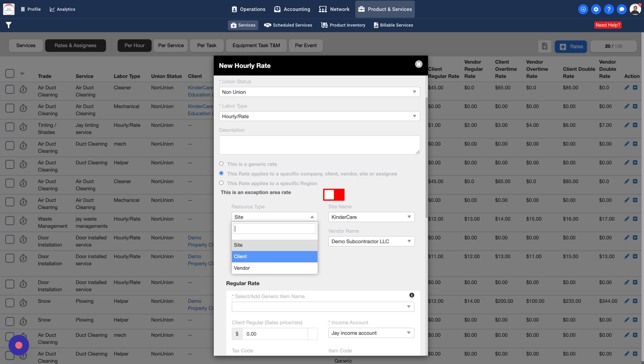The height and width of the screenshot is (364, 644).
Task: Open the settings gear icon
Action: coord(596,9)
